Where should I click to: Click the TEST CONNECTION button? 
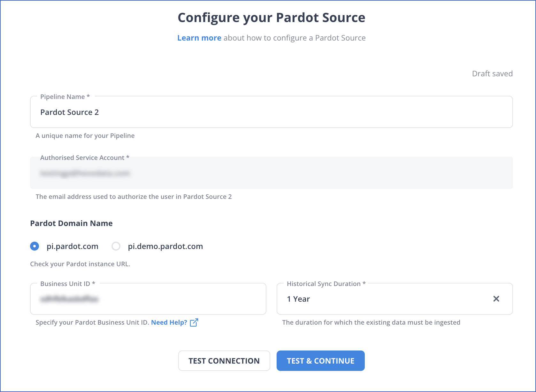point(224,361)
